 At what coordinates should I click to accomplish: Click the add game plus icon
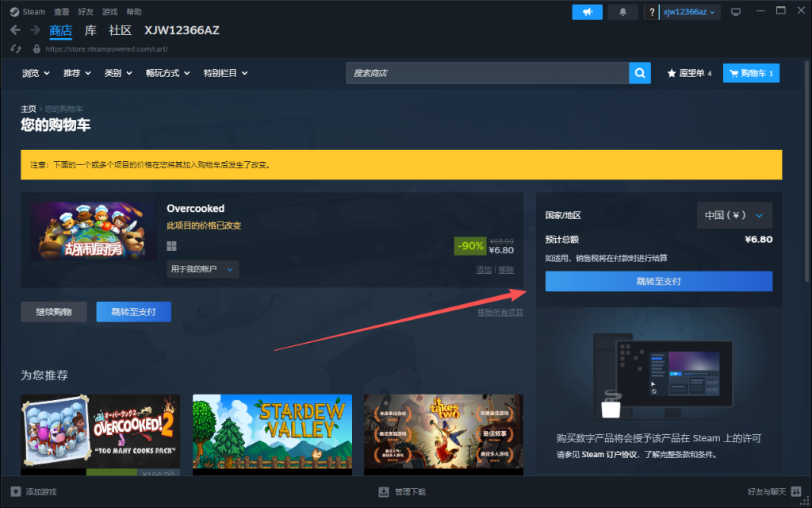pos(15,492)
